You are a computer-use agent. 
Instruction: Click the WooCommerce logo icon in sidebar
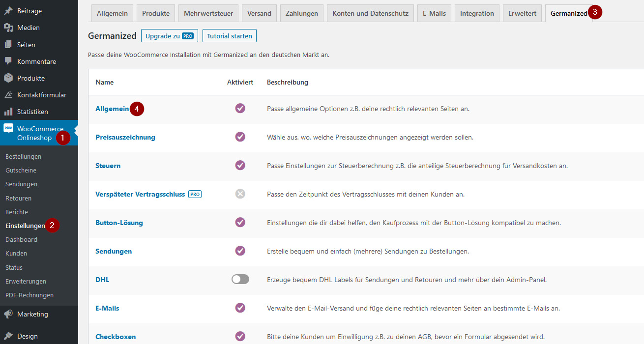click(x=8, y=128)
